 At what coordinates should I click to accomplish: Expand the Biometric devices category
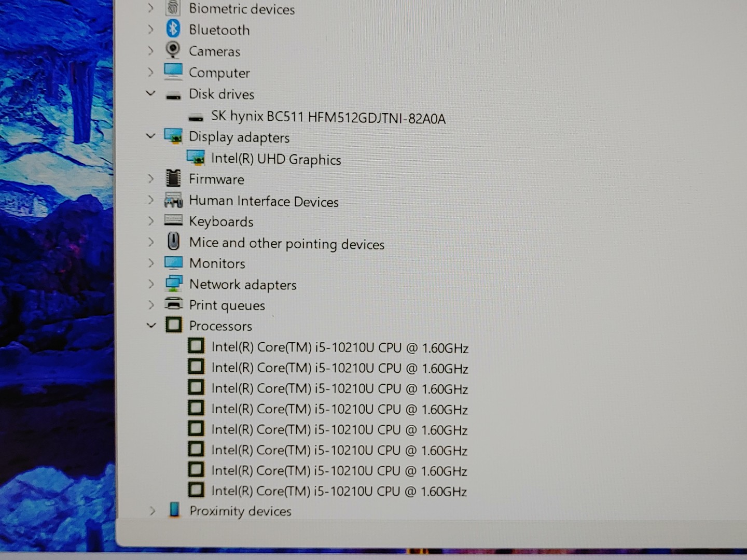[151, 8]
